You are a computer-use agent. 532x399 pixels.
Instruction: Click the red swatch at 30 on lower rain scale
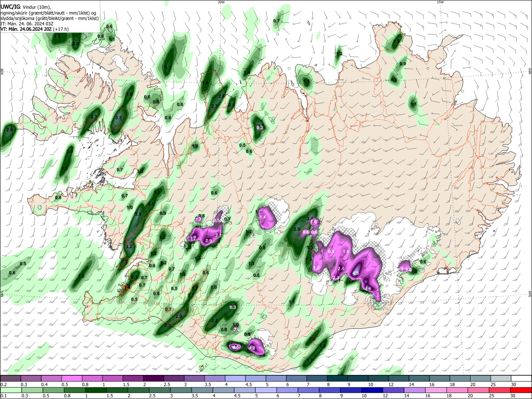[521, 390]
